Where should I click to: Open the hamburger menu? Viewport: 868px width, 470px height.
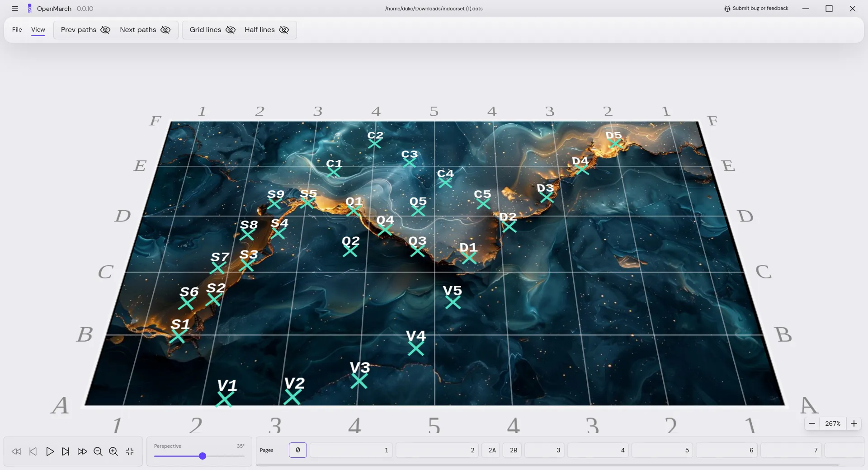tap(15, 9)
